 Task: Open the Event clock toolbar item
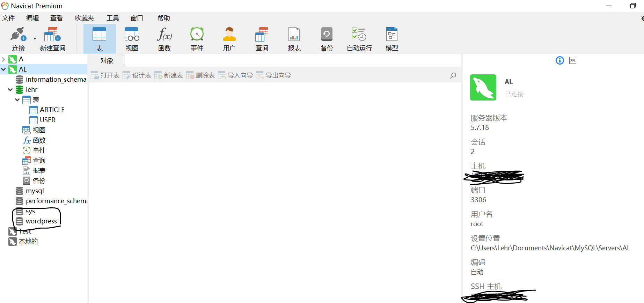click(197, 39)
